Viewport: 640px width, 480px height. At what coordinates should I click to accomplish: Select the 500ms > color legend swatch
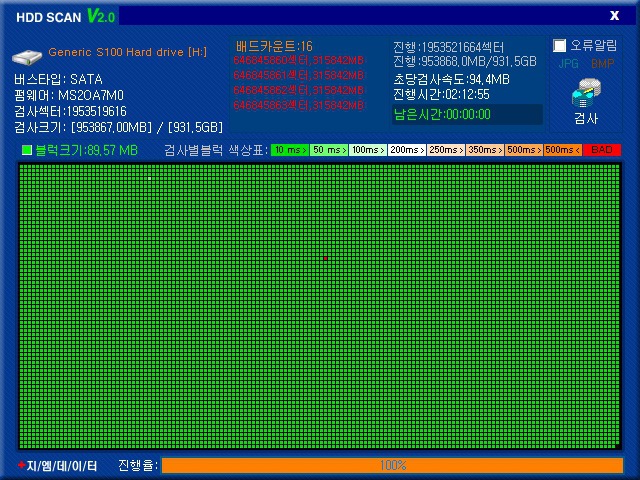[524, 150]
